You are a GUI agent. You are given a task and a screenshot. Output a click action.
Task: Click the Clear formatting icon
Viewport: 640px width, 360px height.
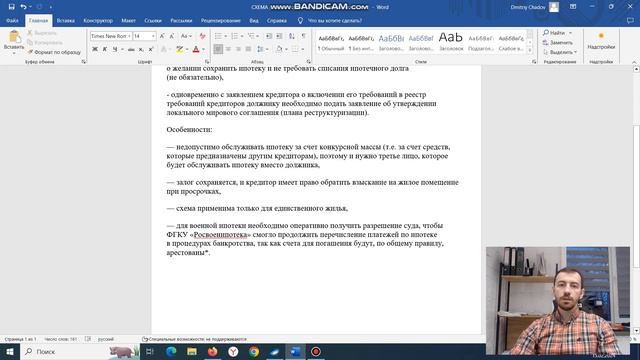click(x=202, y=36)
